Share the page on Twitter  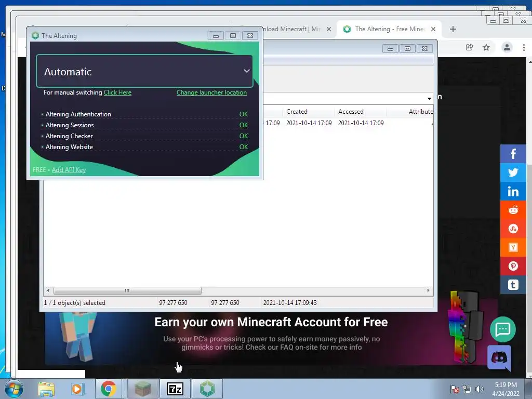pyautogui.click(x=513, y=172)
